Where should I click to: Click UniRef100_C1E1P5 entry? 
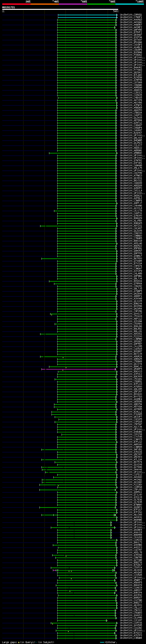(131, 419)
